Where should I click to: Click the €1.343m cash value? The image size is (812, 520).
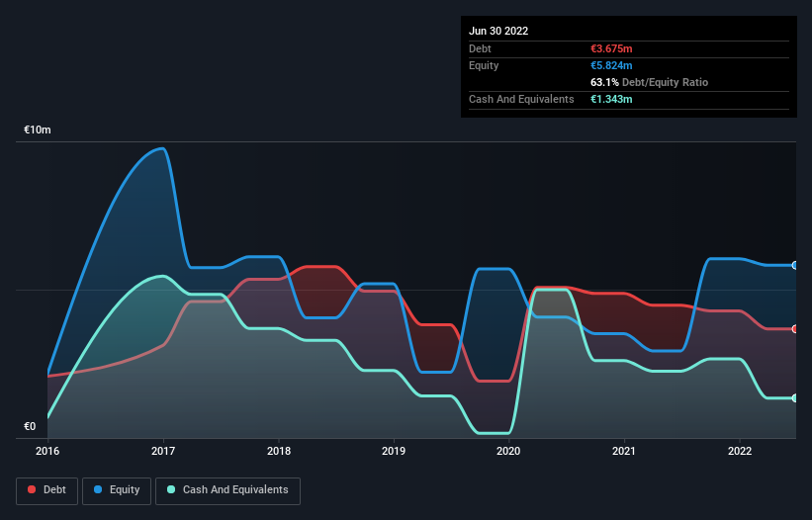click(611, 99)
